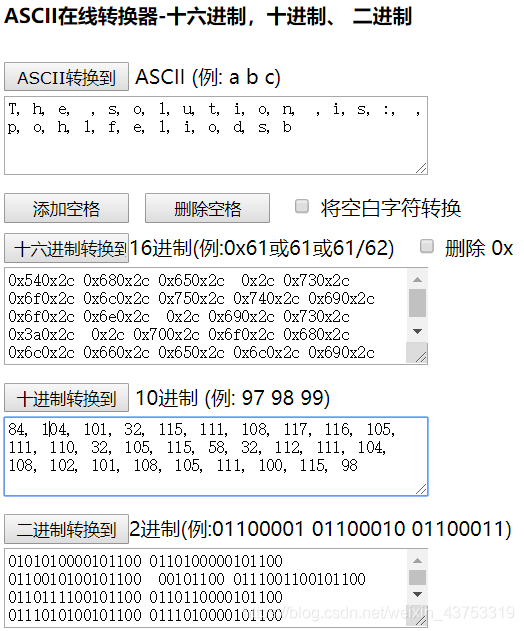Screen dimensions: 524x631
Task: Click the 十进制转换到 button
Action: pos(66,398)
